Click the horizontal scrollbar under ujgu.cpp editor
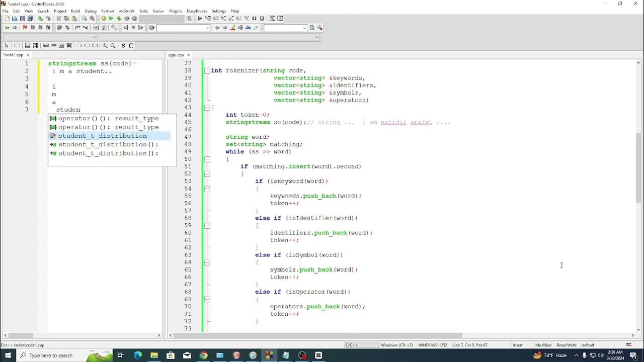The height and width of the screenshot is (362, 644). click(317, 335)
